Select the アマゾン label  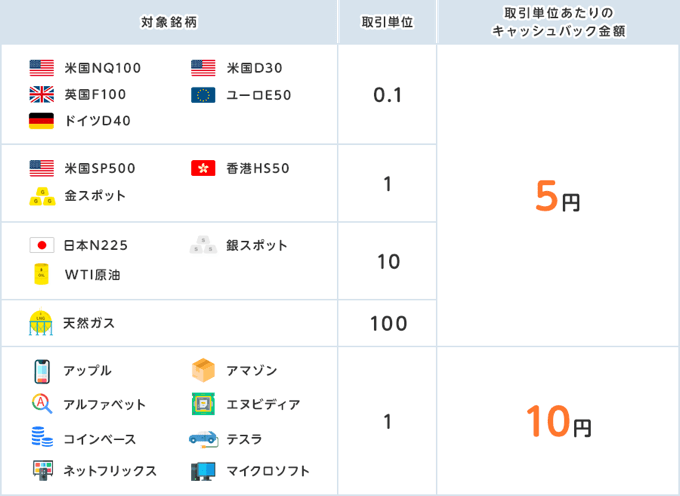point(252,371)
